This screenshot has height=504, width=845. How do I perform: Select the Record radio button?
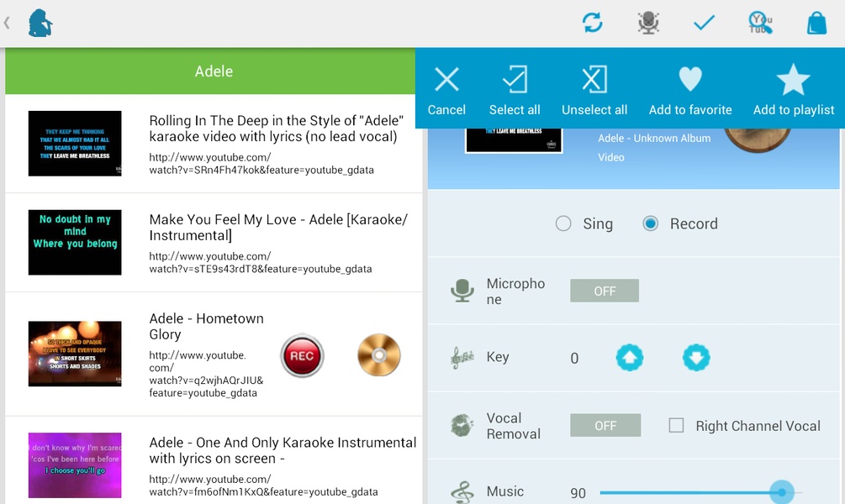pos(651,223)
